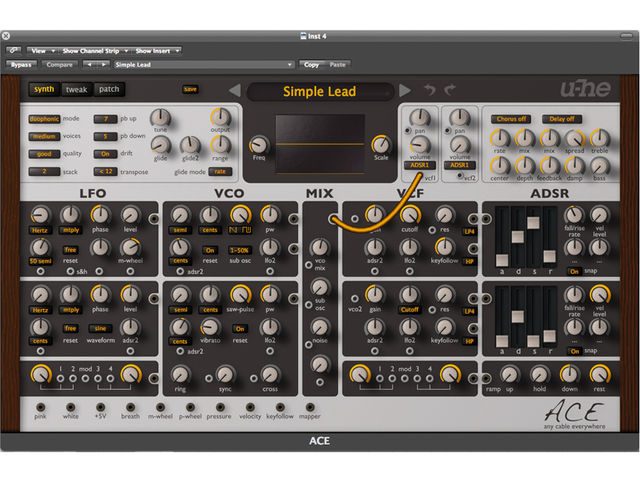Toggle the Chorus off switch
Viewport: 640px width, 480px height.
click(x=511, y=119)
